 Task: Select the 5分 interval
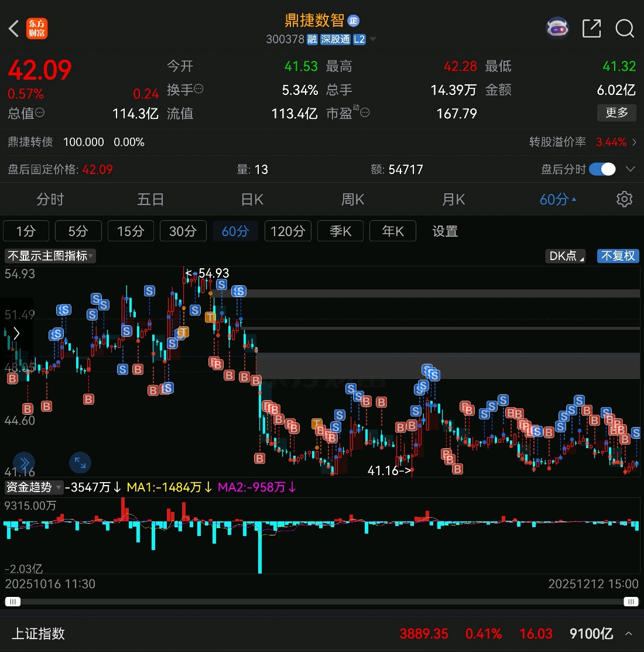(x=78, y=231)
